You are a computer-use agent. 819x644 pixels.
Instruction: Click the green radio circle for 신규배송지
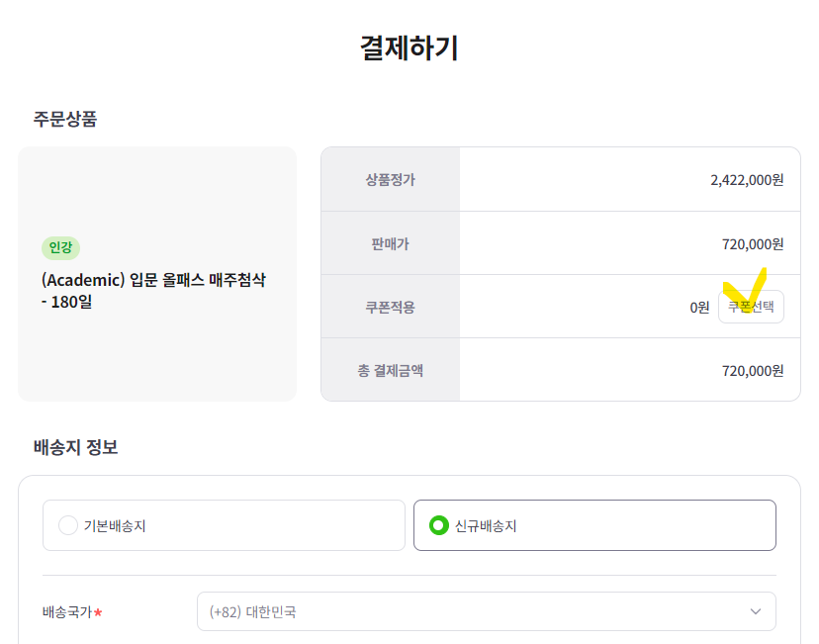point(439,525)
